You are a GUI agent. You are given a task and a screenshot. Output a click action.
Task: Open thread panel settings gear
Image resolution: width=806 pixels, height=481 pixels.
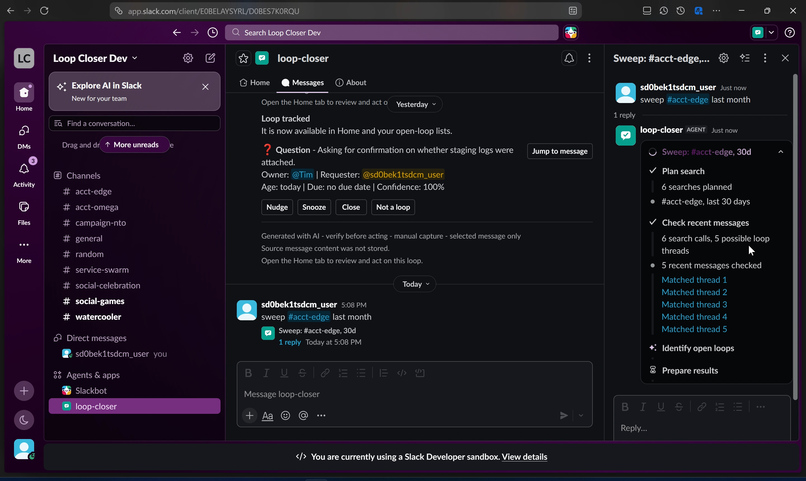pyautogui.click(x=723, y=58)
